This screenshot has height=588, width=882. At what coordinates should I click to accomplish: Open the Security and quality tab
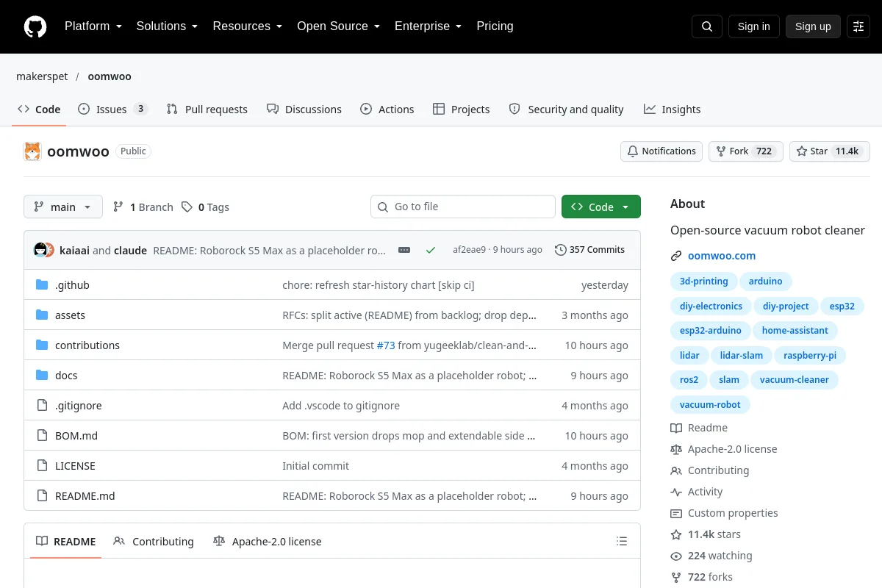click(x=567, y=109)
